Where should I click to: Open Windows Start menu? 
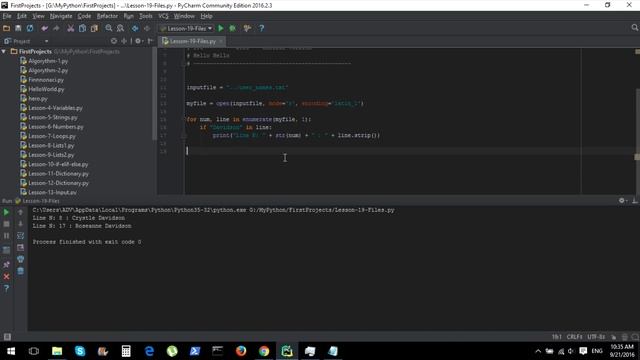[11, 351]
